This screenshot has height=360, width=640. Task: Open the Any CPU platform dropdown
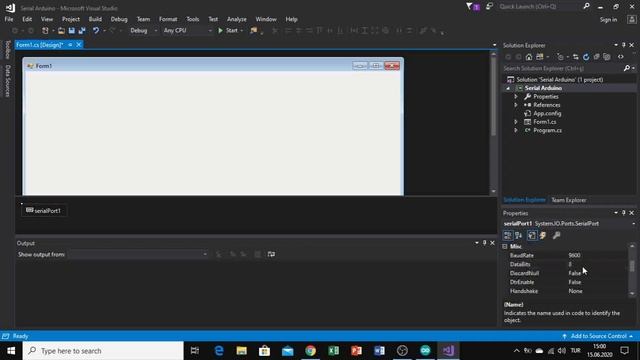187,31
